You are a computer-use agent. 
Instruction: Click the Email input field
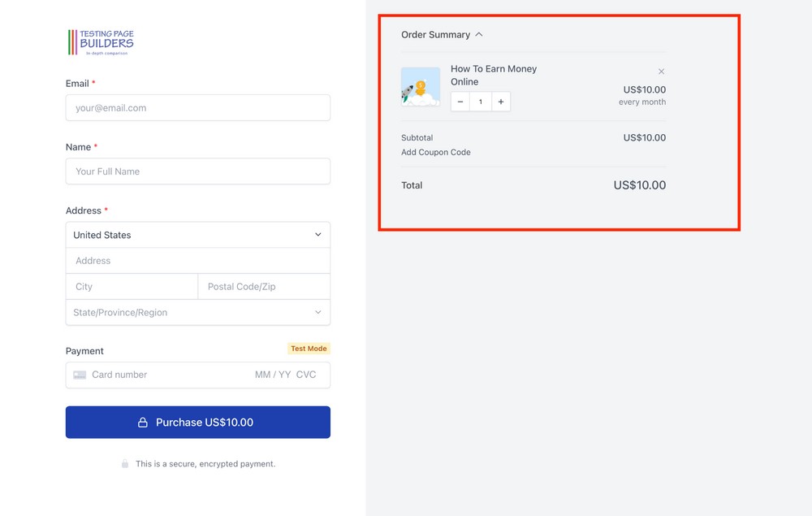point(197,107)
